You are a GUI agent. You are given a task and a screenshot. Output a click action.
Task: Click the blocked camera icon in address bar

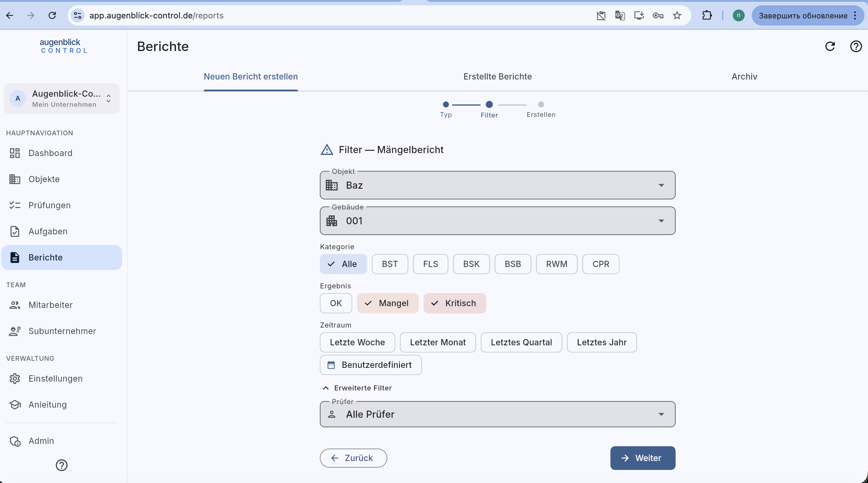tap(601, 15)
